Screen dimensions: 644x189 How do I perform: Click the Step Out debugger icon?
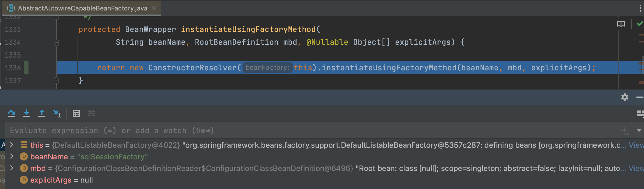tap(42, 113)
